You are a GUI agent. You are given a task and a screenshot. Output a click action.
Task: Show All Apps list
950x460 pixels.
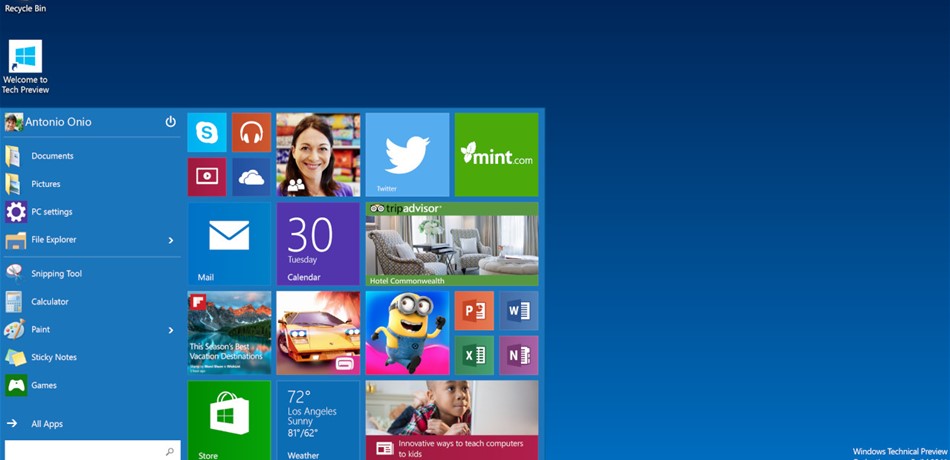tap(46, 424)
